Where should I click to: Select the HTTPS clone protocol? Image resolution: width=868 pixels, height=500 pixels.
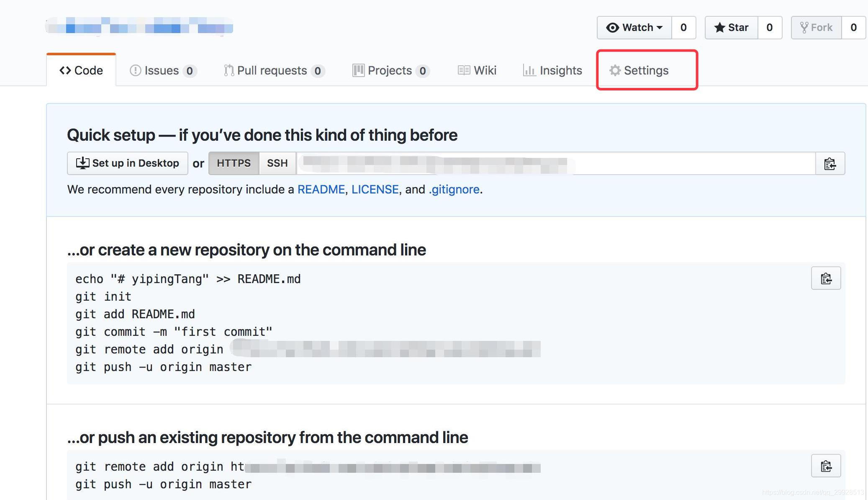pos(234,163)
